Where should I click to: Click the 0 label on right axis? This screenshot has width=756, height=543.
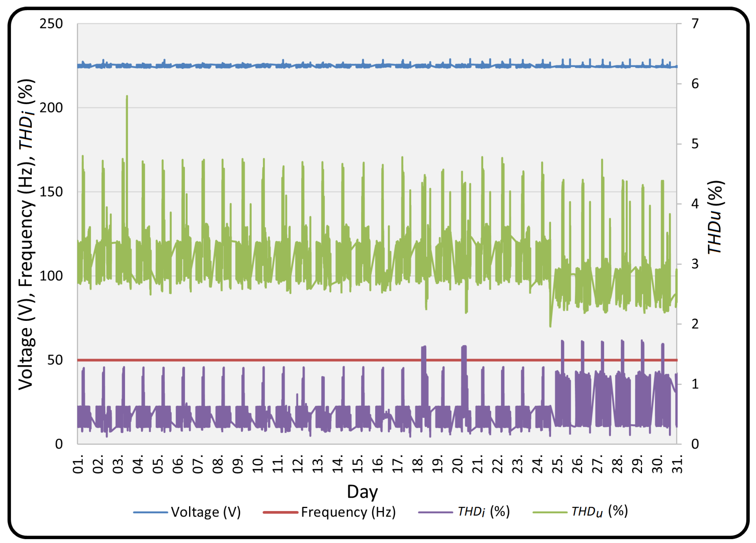point(695,444)
